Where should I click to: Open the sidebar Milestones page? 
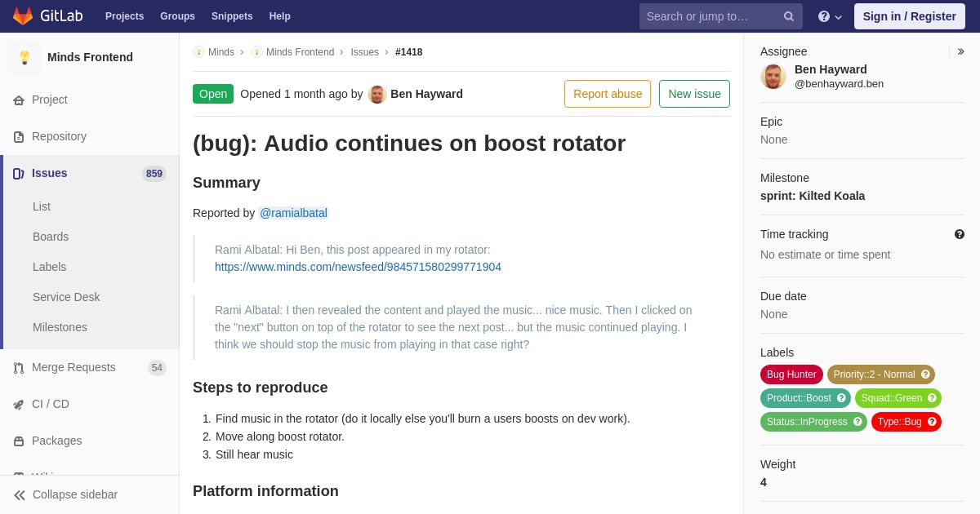60,327
